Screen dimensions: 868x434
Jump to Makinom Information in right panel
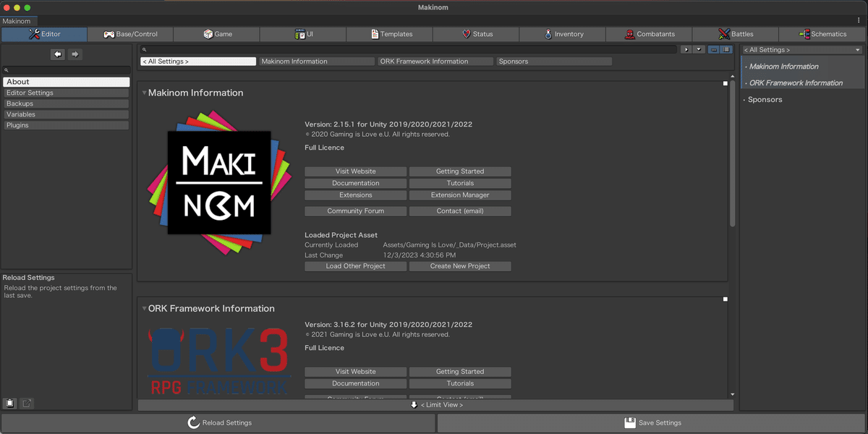click(783, 67)
